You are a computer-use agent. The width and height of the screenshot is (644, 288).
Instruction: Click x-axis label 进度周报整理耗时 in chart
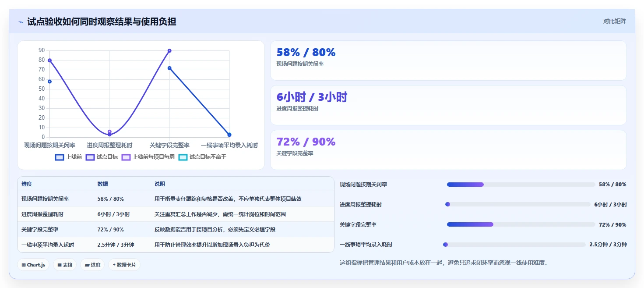point(109,145)
